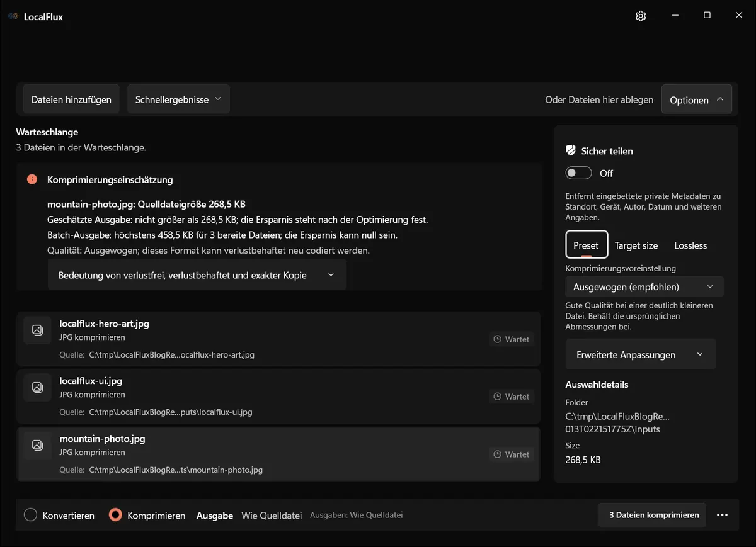Image resolution: width=756 pixels, height=547 pixels.
Task: Select the mountain-photo.jpg queue row
Action: [278, 454]
